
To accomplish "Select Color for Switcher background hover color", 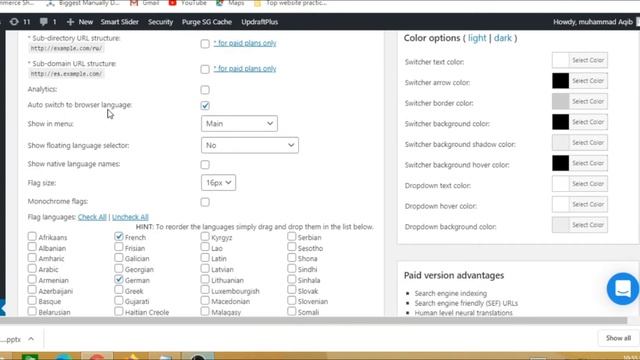I will tap(588, 163).
